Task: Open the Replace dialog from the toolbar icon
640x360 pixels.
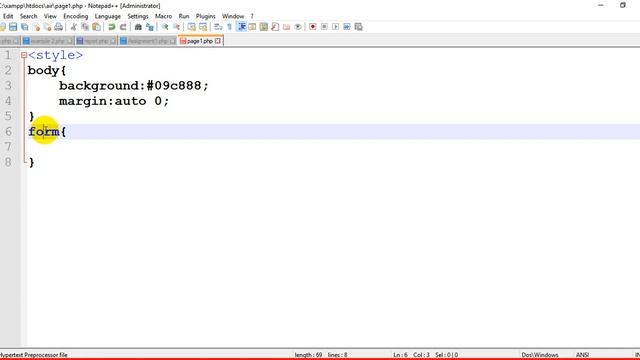Action: pos(150,27)
